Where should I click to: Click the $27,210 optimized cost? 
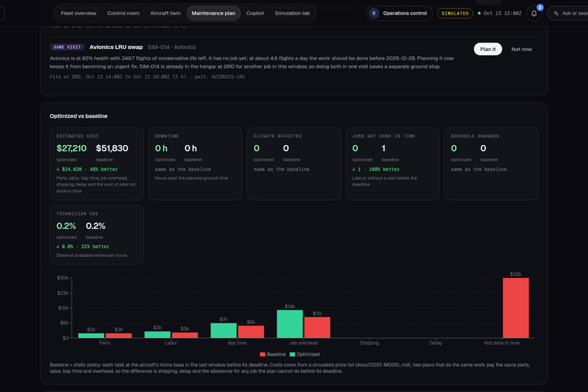[71, 148]
